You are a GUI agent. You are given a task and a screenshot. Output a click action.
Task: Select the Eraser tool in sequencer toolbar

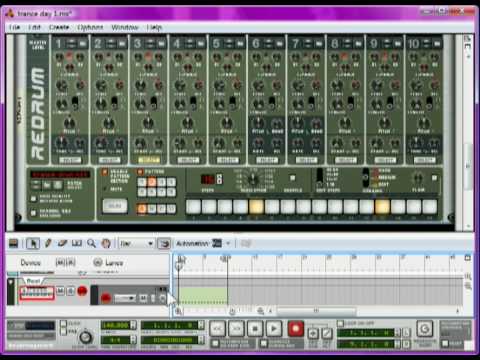62,243
